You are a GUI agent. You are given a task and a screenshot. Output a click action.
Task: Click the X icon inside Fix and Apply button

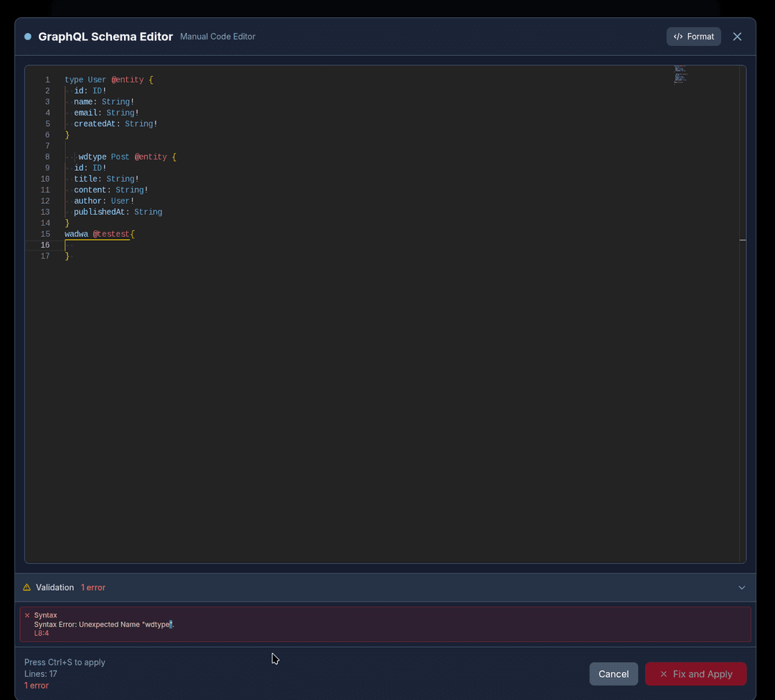pos(665,673)
